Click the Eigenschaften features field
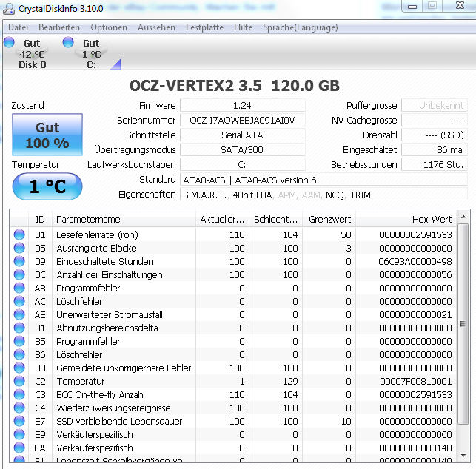Image resolution: width=476 pixels, height=469 pixels. click(324, 195)
